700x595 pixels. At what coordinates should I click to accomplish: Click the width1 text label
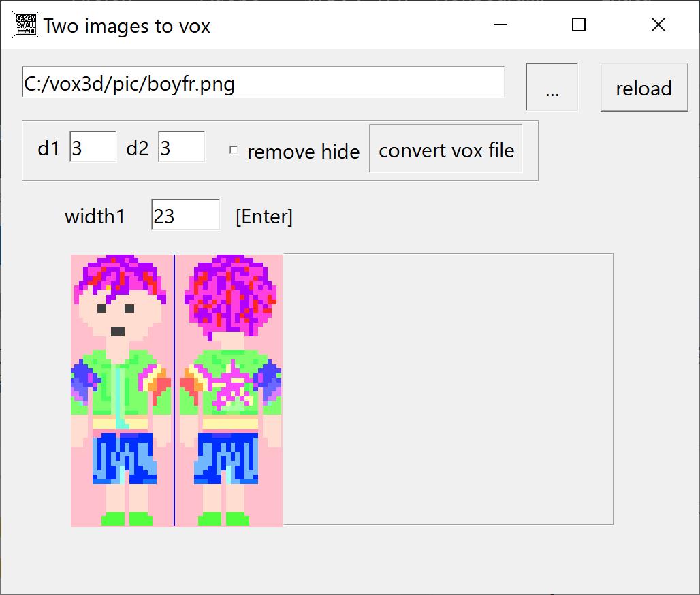(x=95, y=216)
